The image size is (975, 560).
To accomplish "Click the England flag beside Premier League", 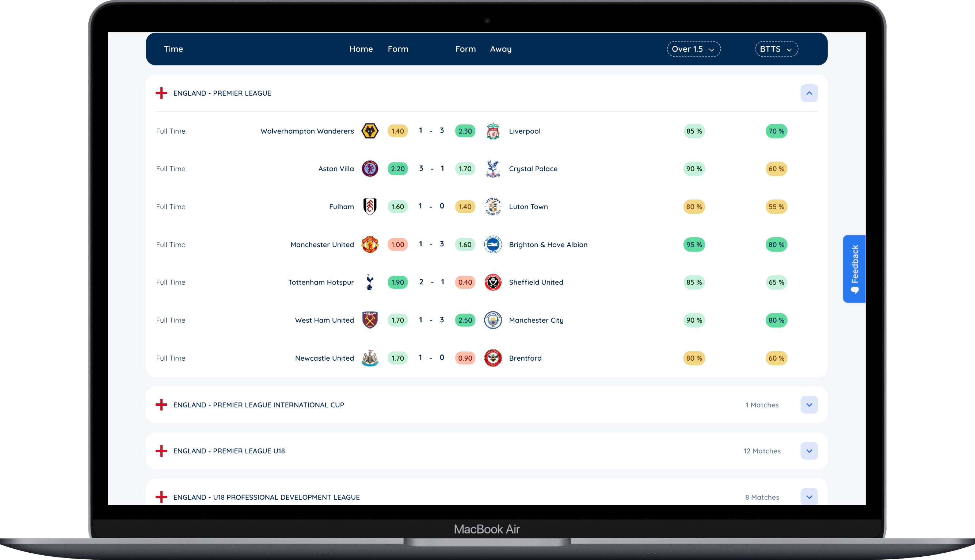I will [x=161, y=93].
